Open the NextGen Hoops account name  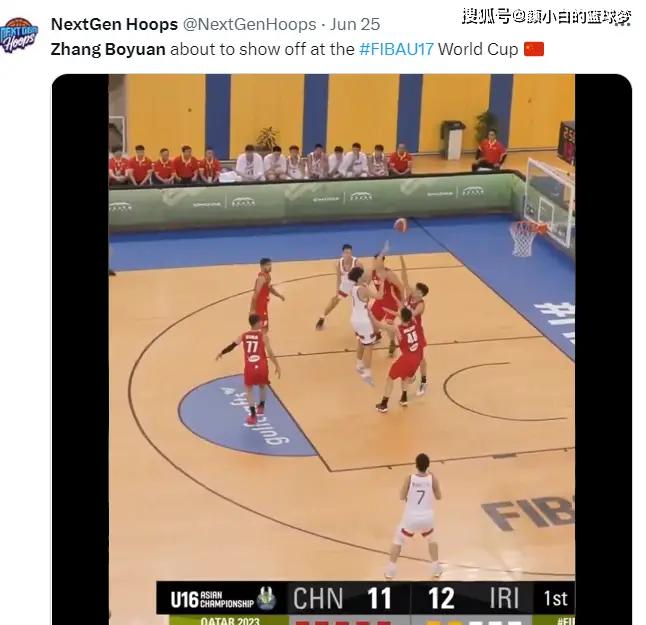pyautogui.click(x=115, y=24)
